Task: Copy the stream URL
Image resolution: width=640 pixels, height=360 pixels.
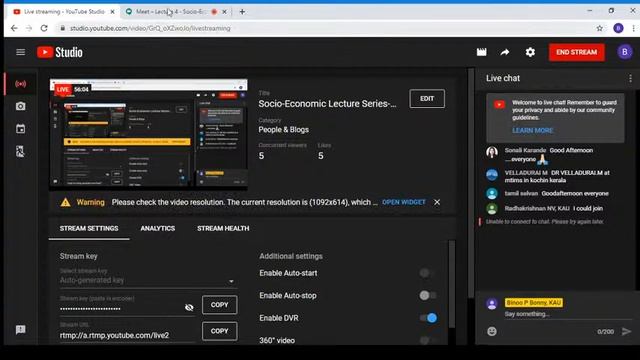Action: click(219, 331)
